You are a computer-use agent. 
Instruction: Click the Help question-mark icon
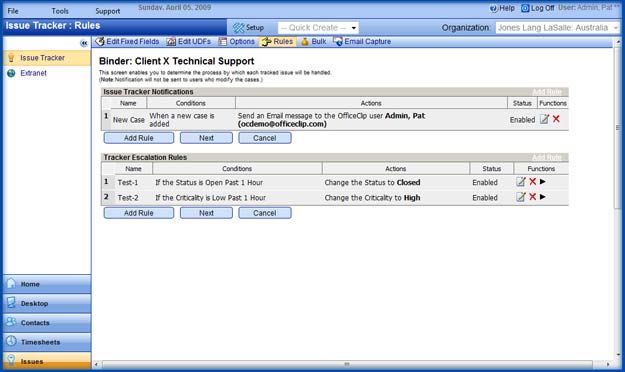coord(494,8)
